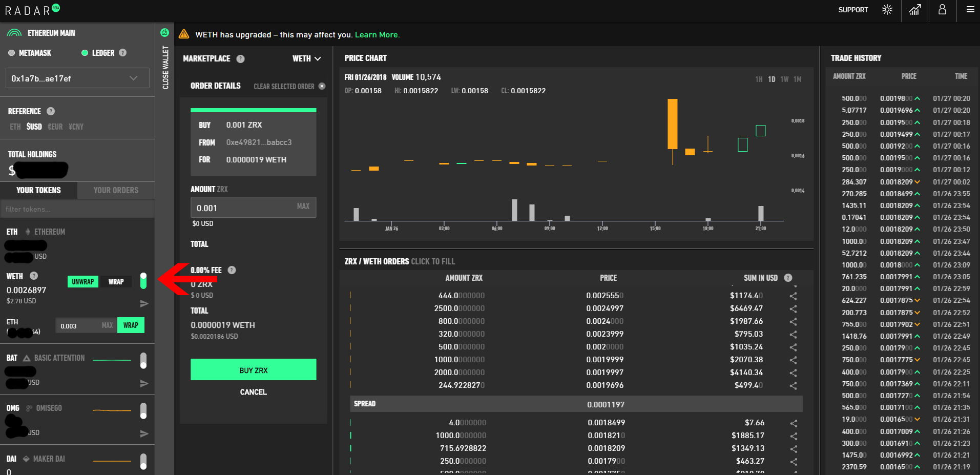Switch to Your Tokens tab
980x475 pixels.
tap(38, 190)
